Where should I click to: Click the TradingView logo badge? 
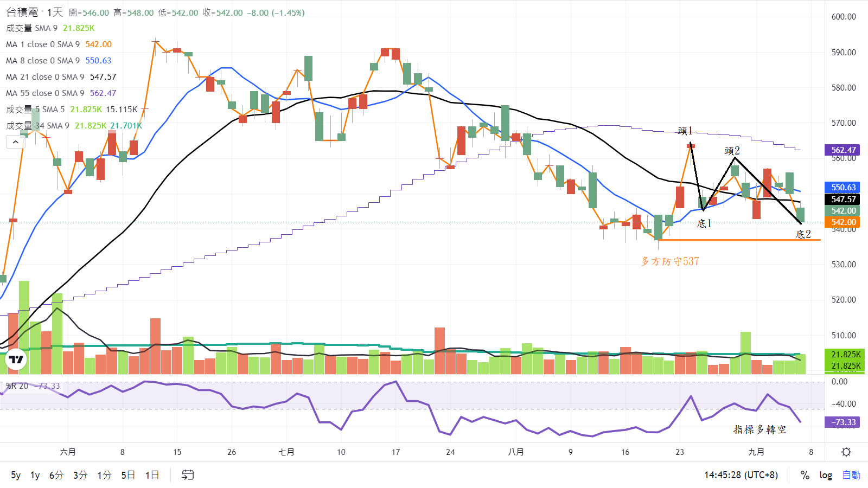(x=16, y=359)
